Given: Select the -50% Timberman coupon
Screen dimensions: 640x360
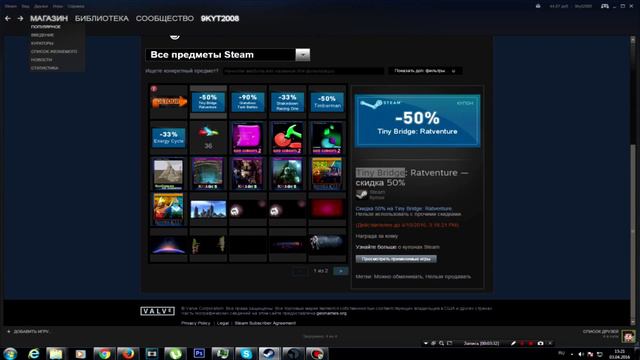Looking at the screenshot, I should 327,102.
